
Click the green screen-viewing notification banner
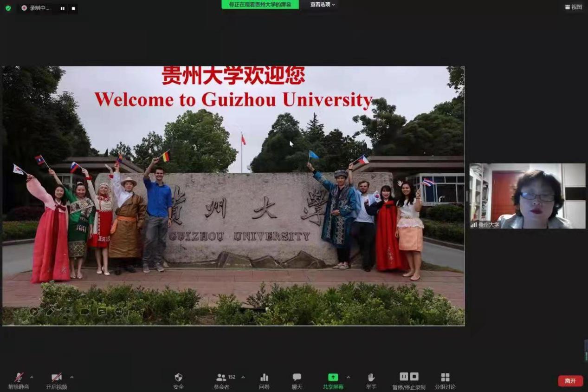(x=260, y=5)
